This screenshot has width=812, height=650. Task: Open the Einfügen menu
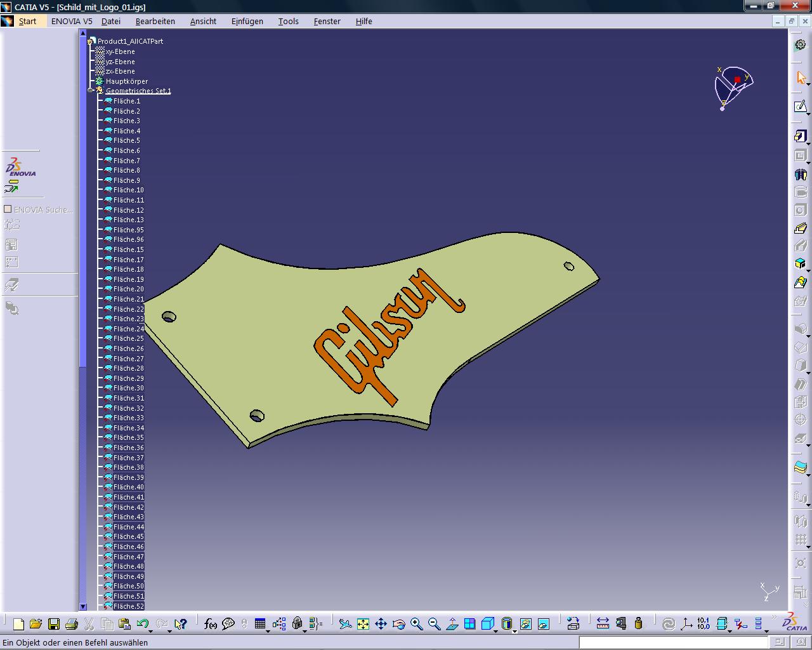coord(247,21)
